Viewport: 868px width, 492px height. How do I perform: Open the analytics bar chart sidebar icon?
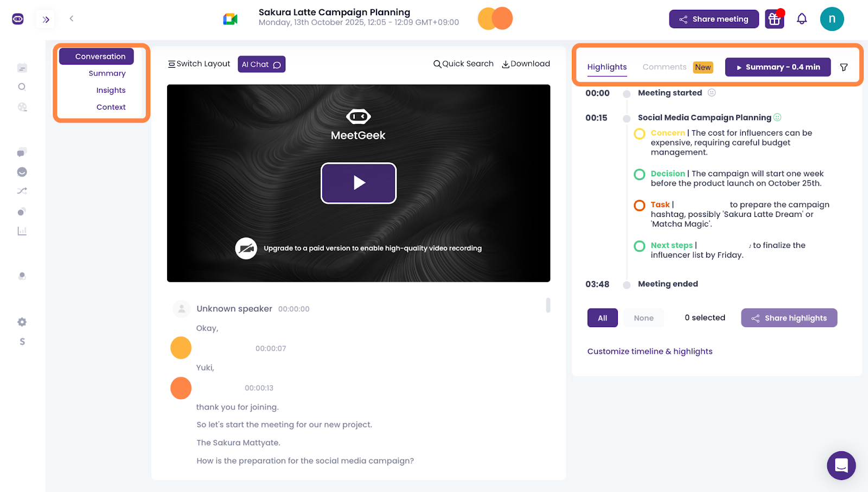[x=22, y=231]
